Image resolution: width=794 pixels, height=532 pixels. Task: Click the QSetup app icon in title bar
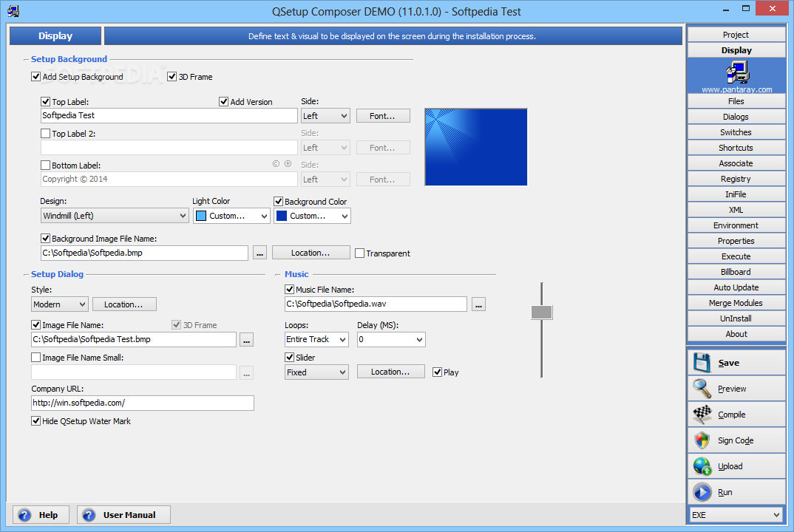point(13,10)
